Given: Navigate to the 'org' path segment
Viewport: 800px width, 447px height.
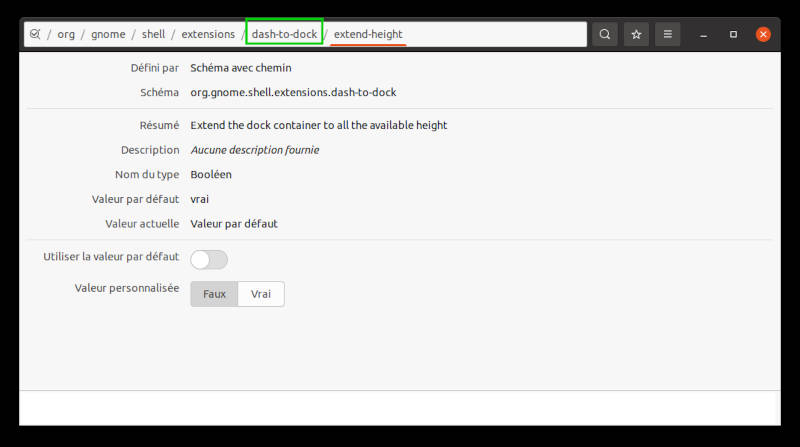Looking at the screenshot, I should [66, 34].
